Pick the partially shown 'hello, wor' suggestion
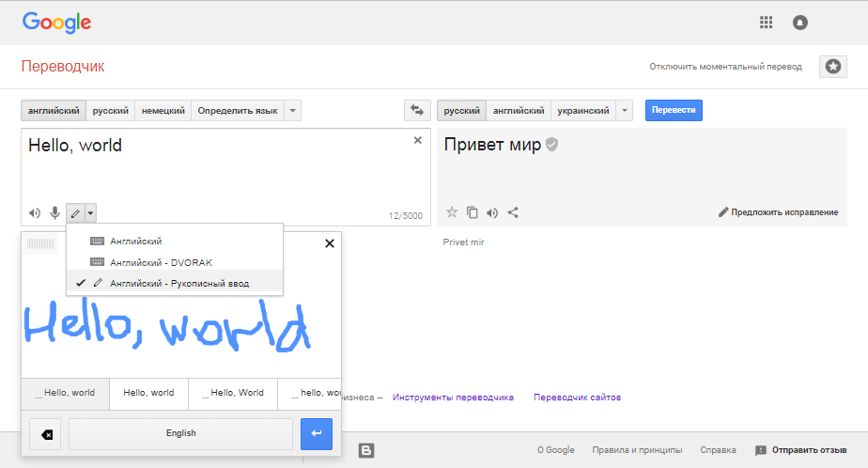868x468 pixels. click(x=309, y=393)
